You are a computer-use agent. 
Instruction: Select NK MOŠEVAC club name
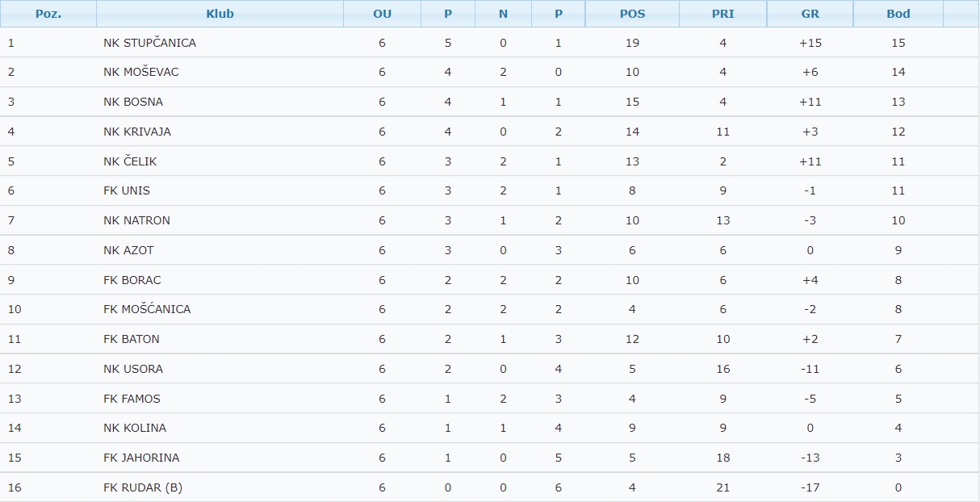pyautogui.click(x=141, y=72)
